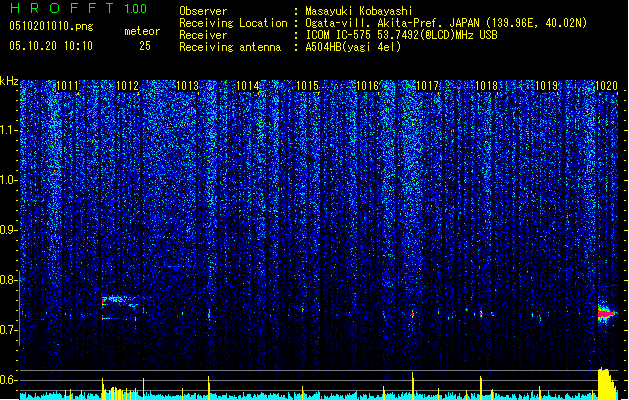629x400 pixels.
Task: Click the meteor count value 25
Action: 145,46
